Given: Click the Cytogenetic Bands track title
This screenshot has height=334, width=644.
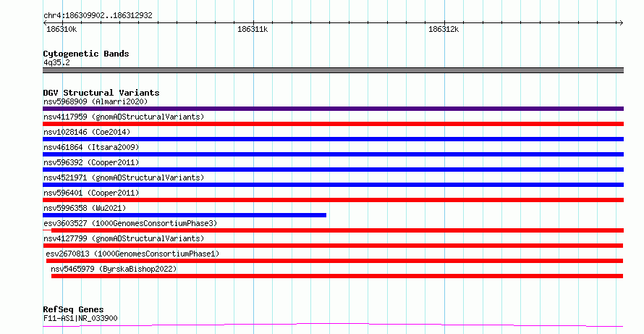Looking at the screenshot, I should pyautogui.click(x=86, y=54).
